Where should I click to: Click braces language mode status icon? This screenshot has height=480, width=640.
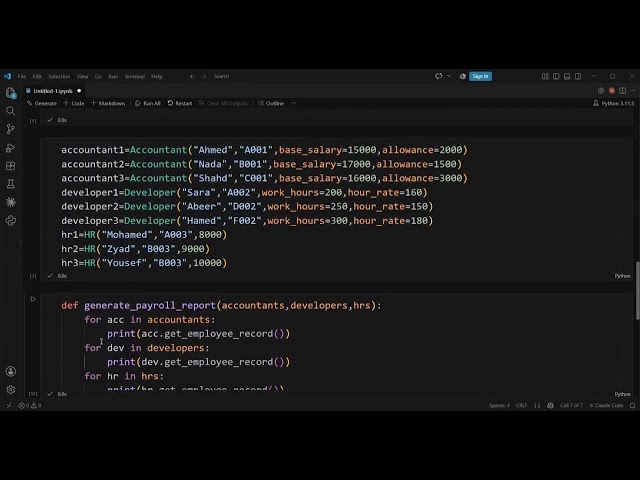[x=537, y=405]
